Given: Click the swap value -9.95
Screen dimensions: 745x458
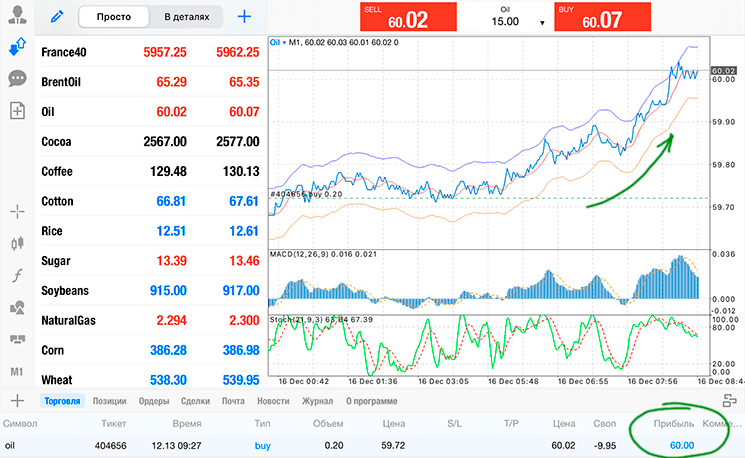Looking at the screenshot, I should (605, 446).
